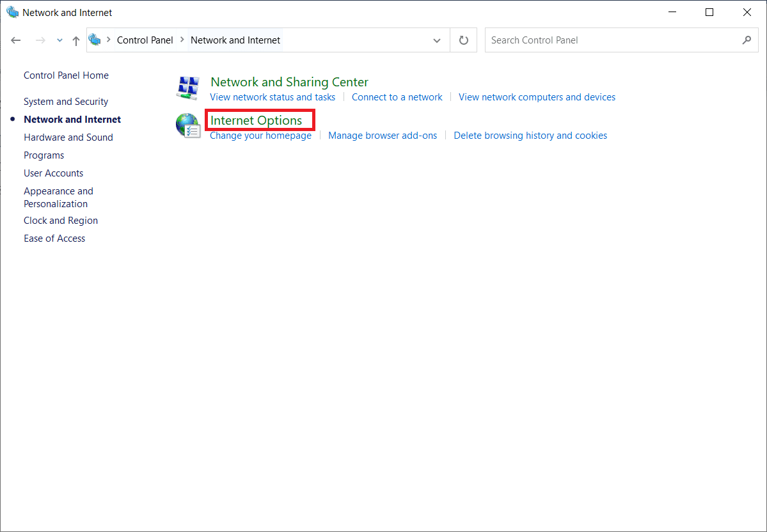This screenshot has height=532, width=767.
Task: Click the Up one level arrow
Action: tap(76, 40)
